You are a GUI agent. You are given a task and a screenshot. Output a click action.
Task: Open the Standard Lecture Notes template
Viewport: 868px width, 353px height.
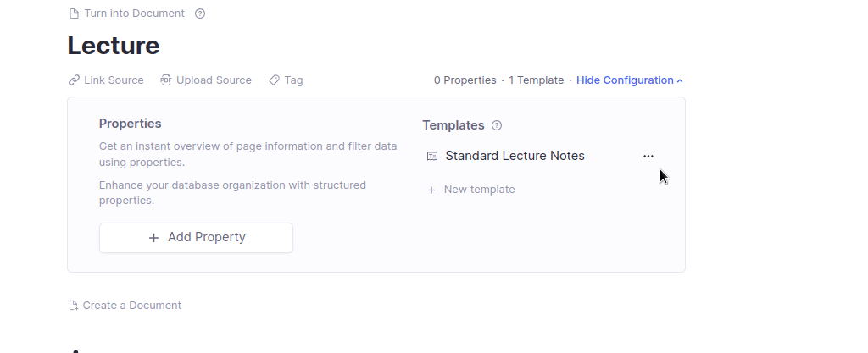tap(515, 156)
